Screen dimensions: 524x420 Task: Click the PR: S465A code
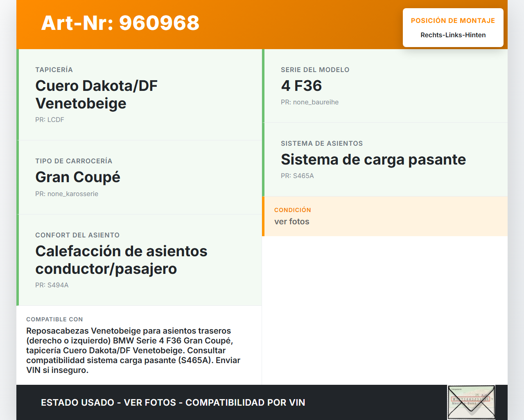tap(297, 176)
